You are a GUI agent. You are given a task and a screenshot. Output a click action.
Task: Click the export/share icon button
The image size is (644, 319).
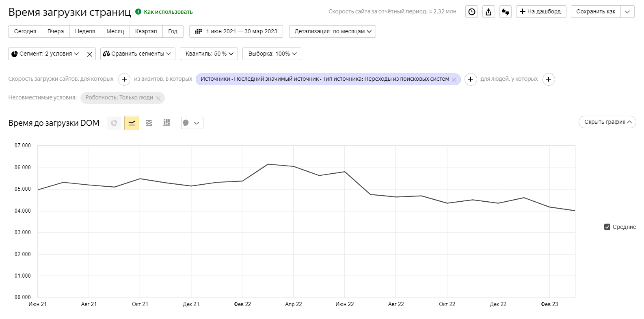[x=488, y=12]
